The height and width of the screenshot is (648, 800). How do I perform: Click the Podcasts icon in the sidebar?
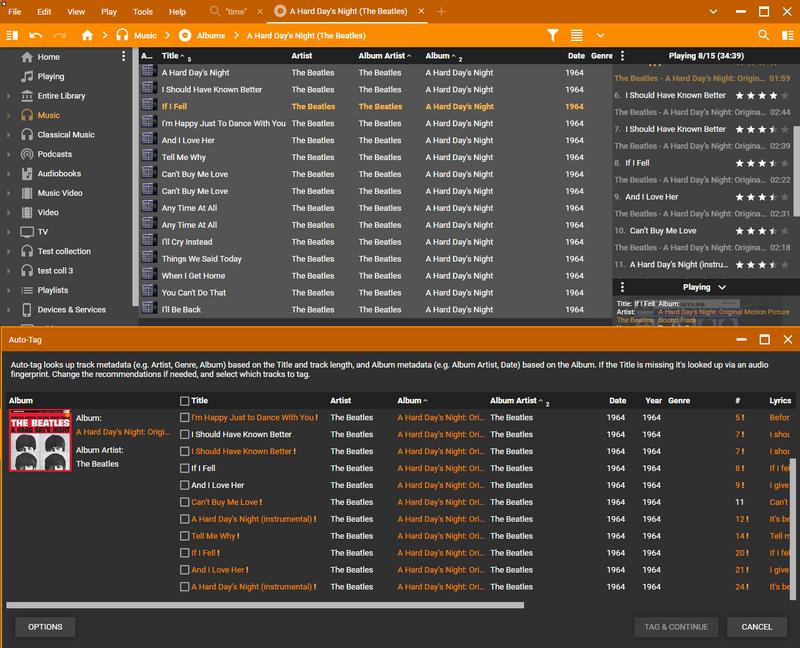pos(27,154)
